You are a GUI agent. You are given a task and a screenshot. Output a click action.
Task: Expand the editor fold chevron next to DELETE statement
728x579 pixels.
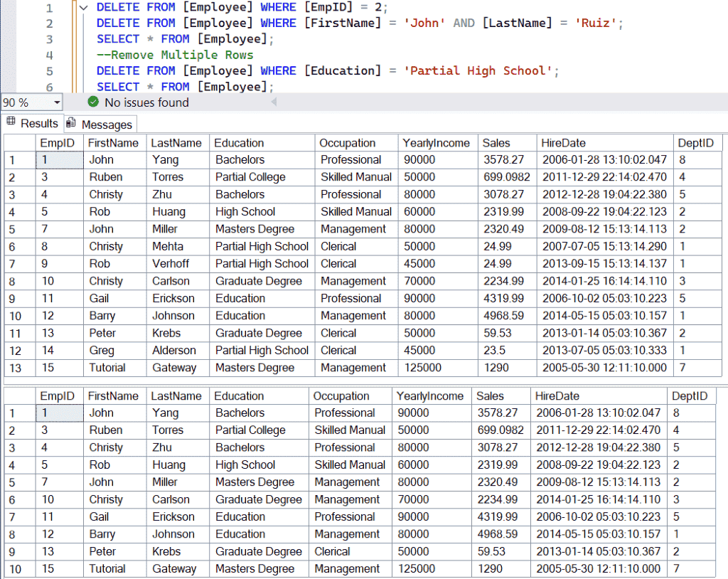pos(83,7)
